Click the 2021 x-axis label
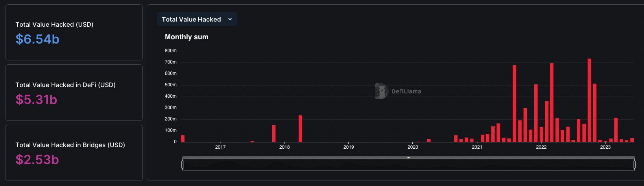Screen dimensions: 644x186 coord(477,147)
